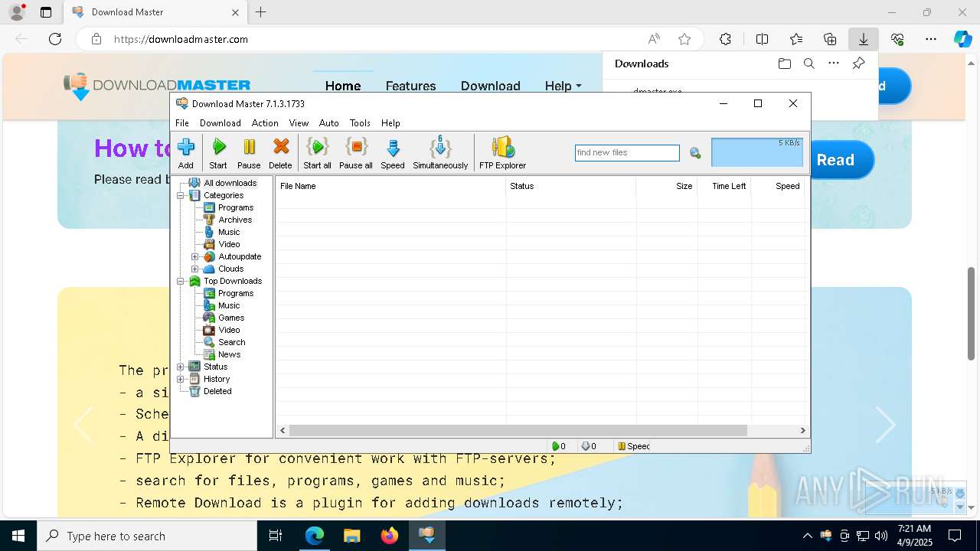Click the taskbar search box
Image resolution: width=980 pixels, height=551 pixels.
point(147,536)
